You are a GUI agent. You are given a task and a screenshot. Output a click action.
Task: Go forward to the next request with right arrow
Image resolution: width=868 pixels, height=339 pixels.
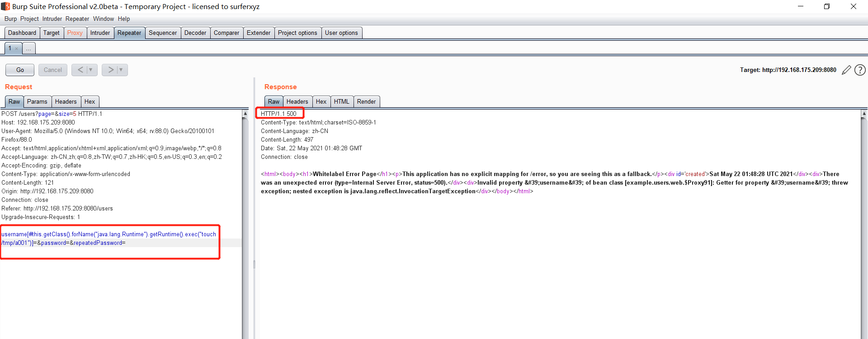point(110,70)
